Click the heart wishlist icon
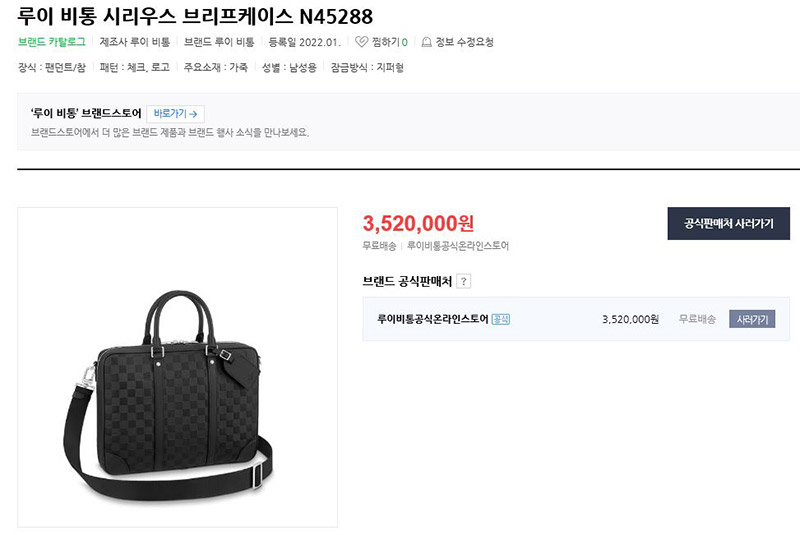Screen dimensions: 800x535 [x=361, y=42]
